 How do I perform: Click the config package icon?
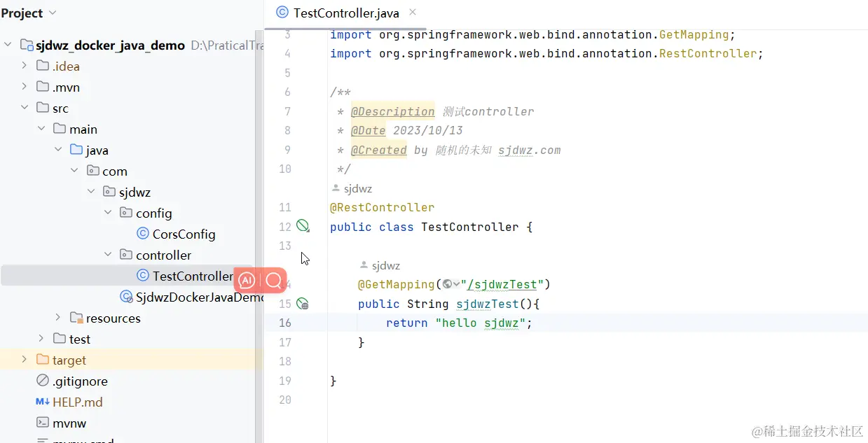click(127, 213)
